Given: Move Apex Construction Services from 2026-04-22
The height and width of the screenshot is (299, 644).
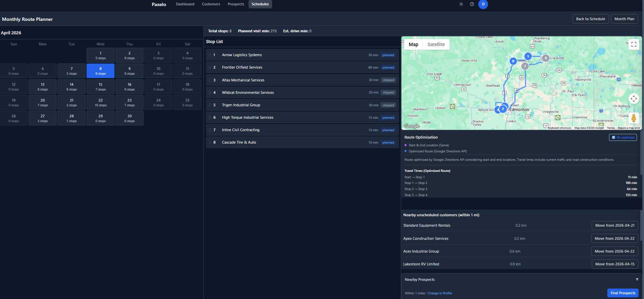Looking at the screenshot, I should pyautogui.click(x=614, y=238).
